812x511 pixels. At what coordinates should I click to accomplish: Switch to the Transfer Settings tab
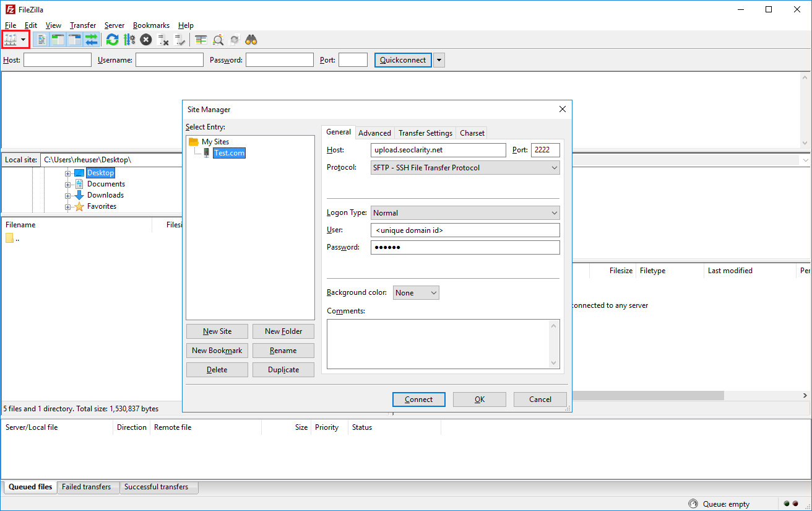[425, 133]
